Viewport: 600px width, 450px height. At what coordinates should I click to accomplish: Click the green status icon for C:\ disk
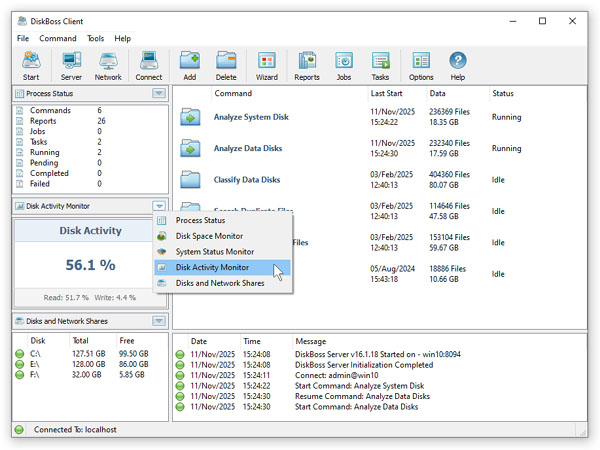point(20,354)
